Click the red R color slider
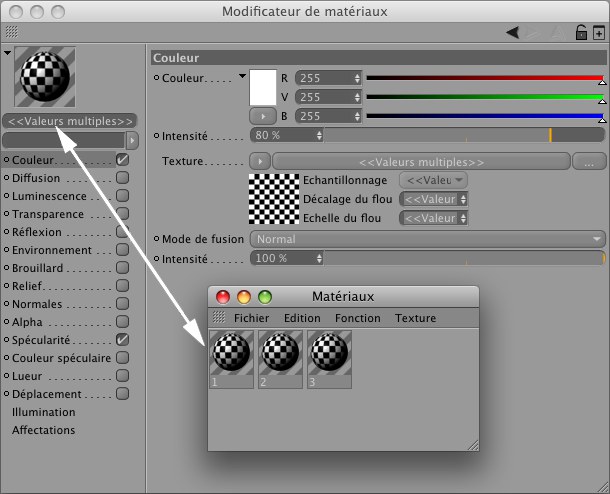 tap(484, 77)
